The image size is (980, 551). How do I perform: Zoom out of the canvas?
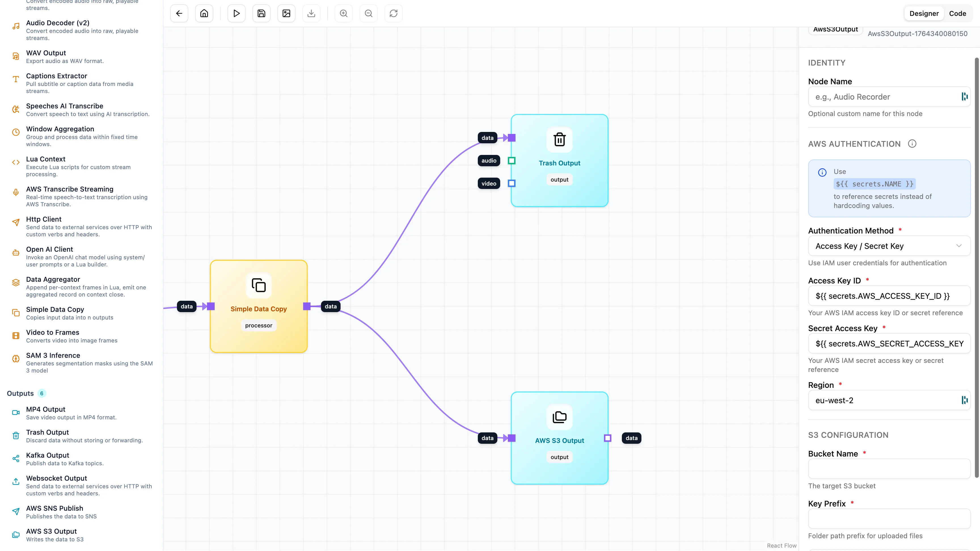(369, 13)
